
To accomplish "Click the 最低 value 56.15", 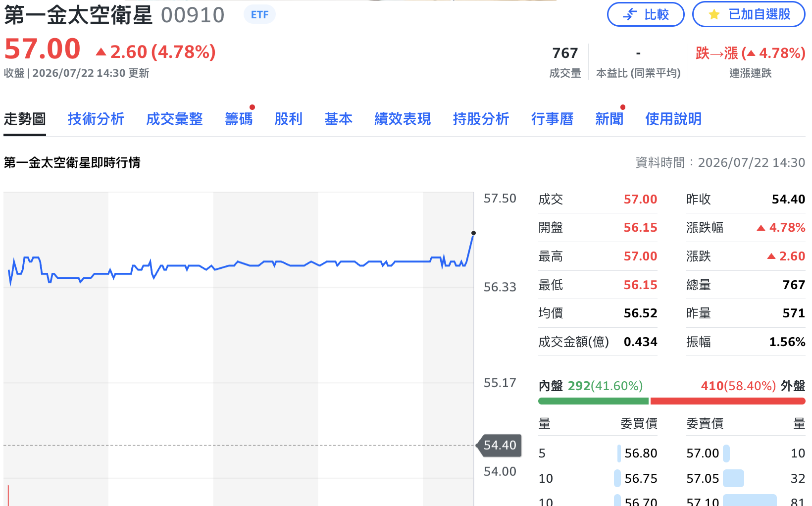I will pyautogui.click(x=640, y=285).
